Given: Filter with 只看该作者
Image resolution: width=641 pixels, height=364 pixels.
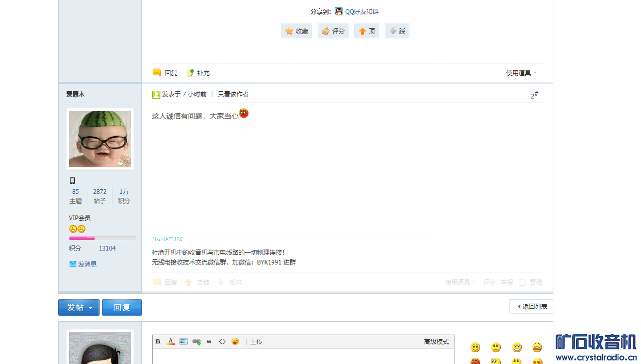Looking at the screenshot, I should click(x=233, y=94).
